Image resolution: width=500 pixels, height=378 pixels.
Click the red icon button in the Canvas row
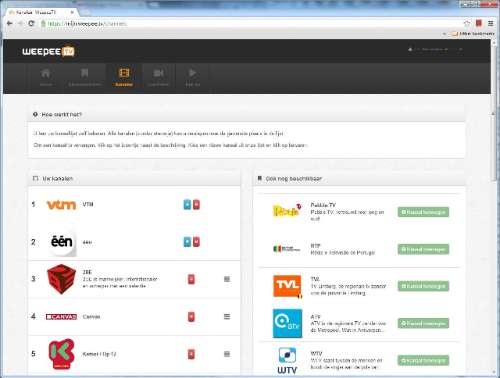[x=191, y=317]
